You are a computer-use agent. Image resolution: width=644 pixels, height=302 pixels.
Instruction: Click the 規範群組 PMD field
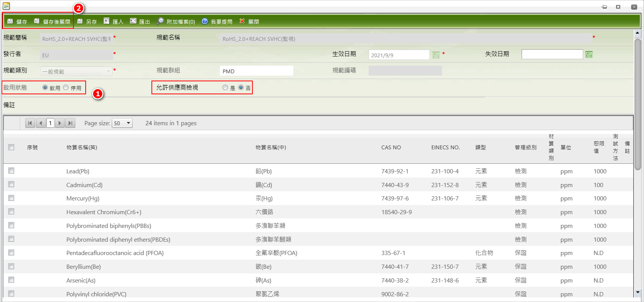[257, 71]
